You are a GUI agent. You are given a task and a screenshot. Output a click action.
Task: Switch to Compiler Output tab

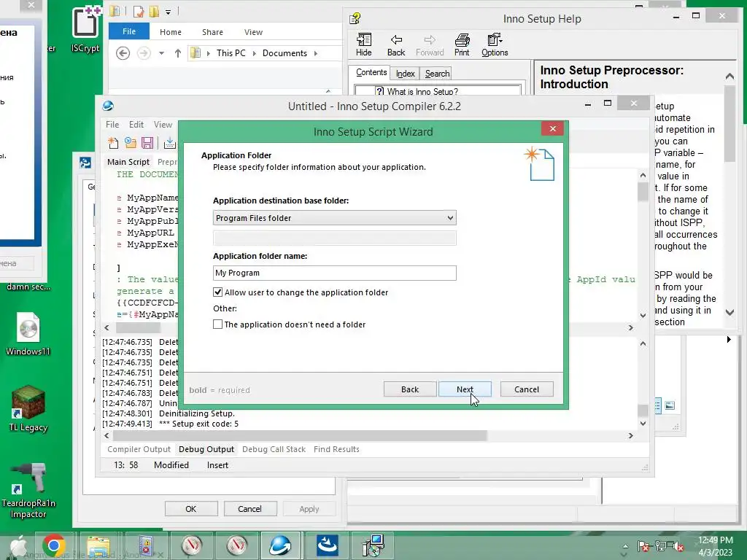click(x=139, y=449)
